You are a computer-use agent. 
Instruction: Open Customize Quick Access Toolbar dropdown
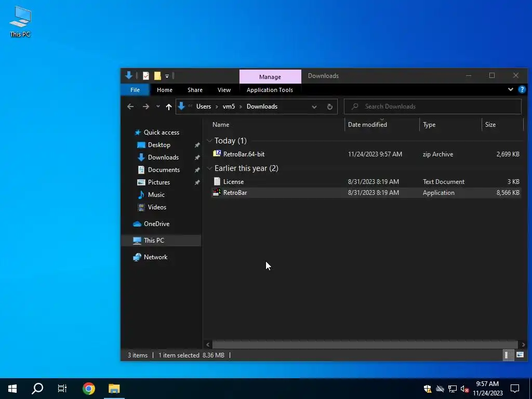click(x=167, y=76)
